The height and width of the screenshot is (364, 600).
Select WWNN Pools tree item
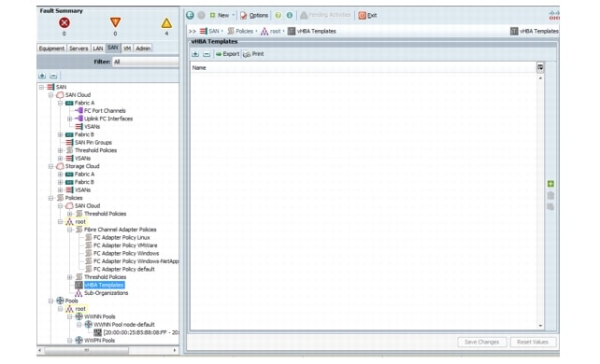[x=99, y=316]
